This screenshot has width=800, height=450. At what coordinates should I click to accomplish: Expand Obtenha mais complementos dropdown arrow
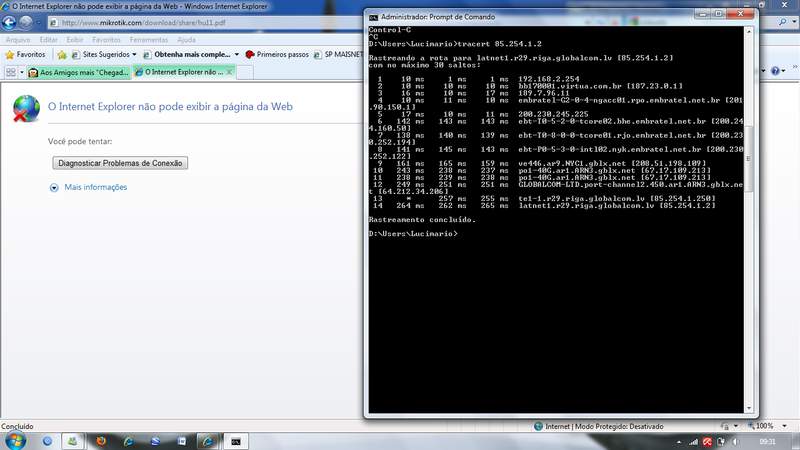(237, 55)
